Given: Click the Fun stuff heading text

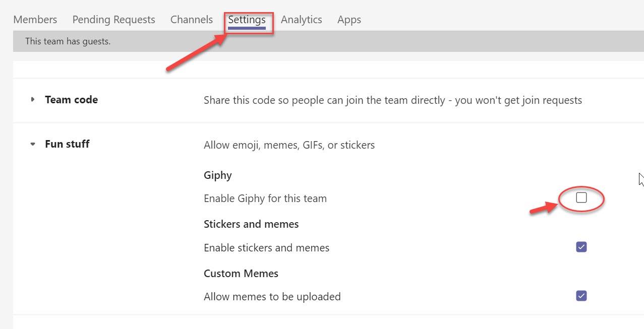Looking at the screenshot, I should pos(67,144).
